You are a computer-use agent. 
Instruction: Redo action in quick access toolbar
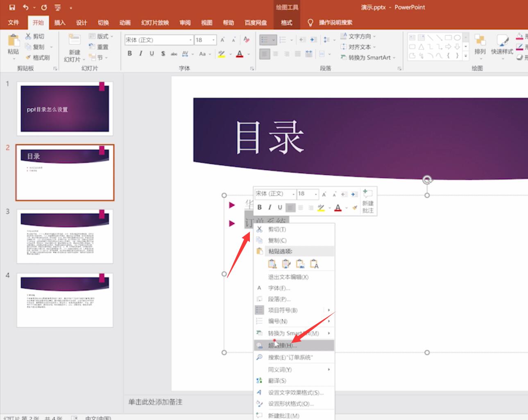(44, 7)
